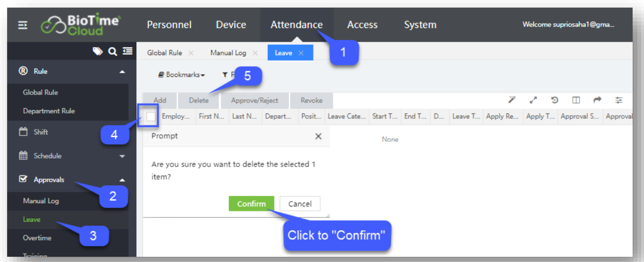Click the magic wand icon in table toolbar
The height and width of the screenshot is (262, 644).
tap(511, 100)
